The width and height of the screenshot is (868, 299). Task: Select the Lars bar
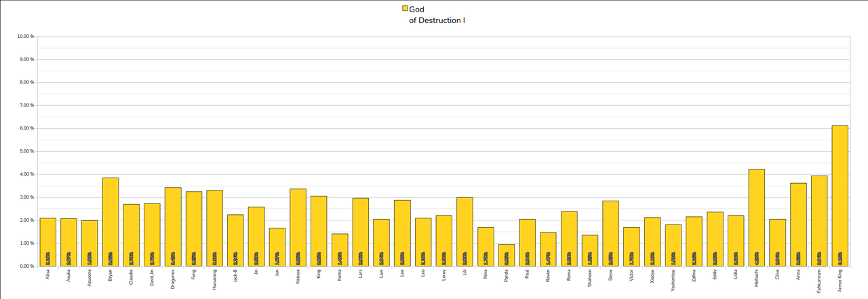pyautogui.click(x=361, y=233)
